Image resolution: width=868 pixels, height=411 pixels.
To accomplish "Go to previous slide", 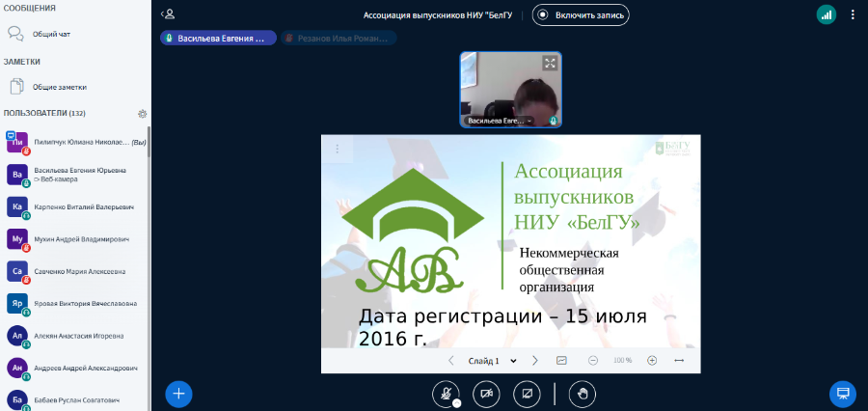I will 450,361.
